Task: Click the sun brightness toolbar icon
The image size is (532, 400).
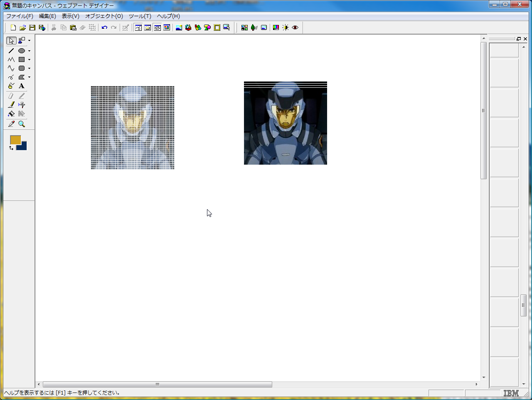Action: click(286, 27)
